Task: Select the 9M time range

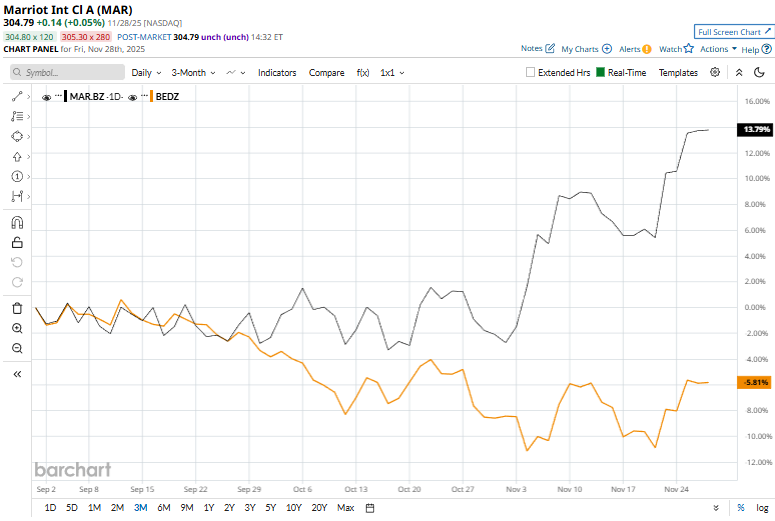Action: tap(186, 508)
